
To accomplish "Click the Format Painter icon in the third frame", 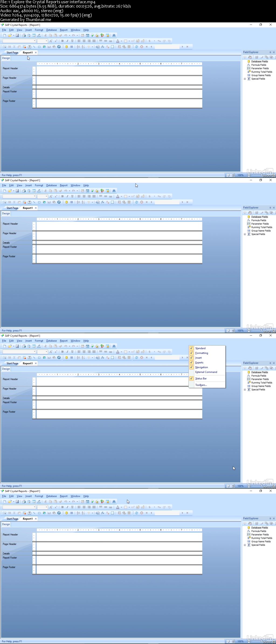I will (x=61, y=346).
